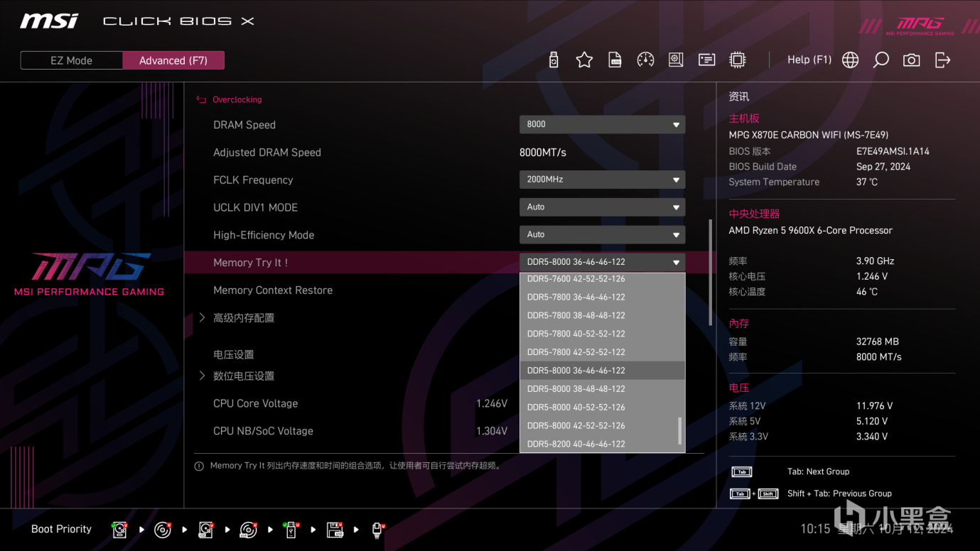Collapse the Memory Try It ! dropdown box

[603, 262]
